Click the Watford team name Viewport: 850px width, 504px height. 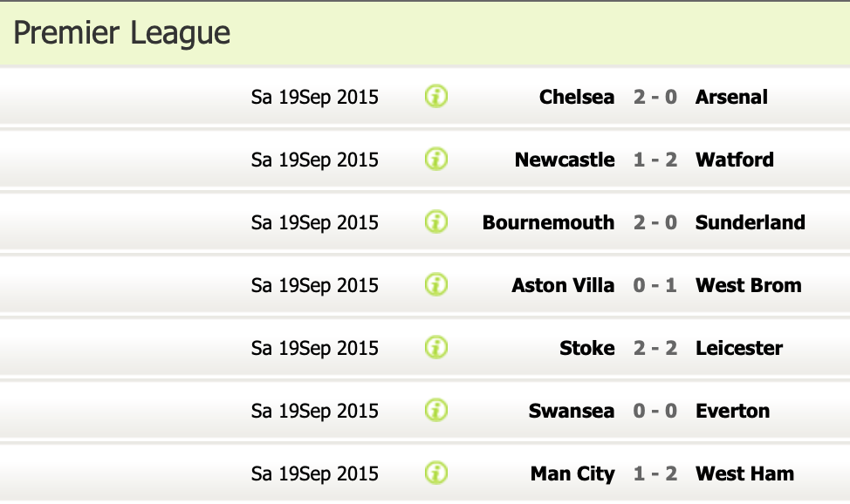point(734,160)
